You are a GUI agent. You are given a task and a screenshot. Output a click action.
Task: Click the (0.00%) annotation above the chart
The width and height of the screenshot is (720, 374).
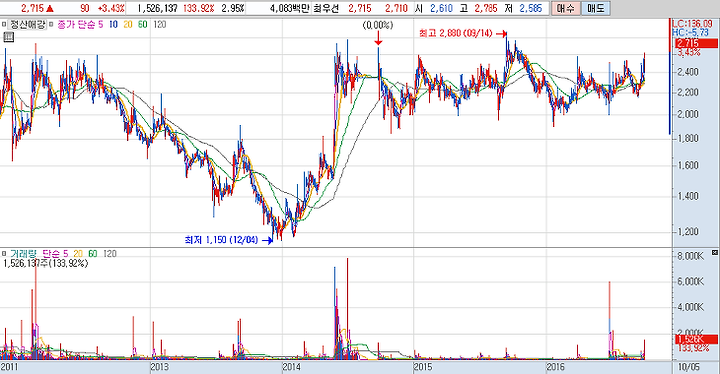click(x=378, y=26)
